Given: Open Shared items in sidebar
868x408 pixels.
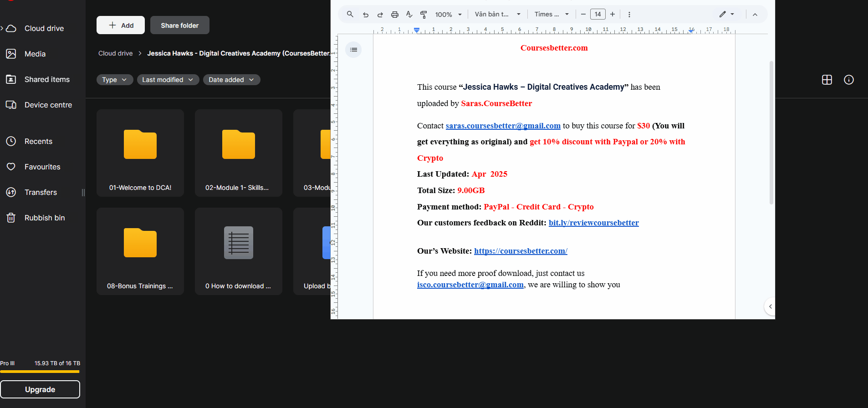Looking at the screenshot, I should (47, 79).
